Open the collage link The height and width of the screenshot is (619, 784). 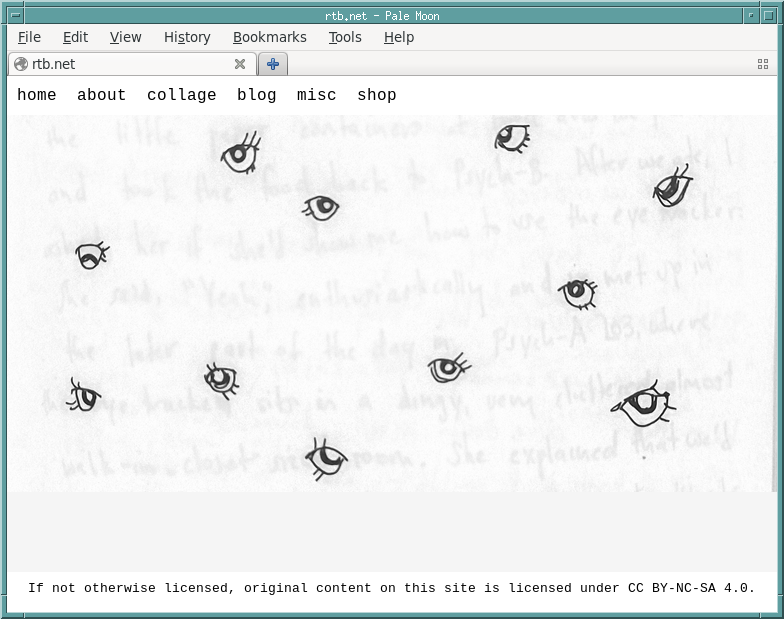click(182, 95)
